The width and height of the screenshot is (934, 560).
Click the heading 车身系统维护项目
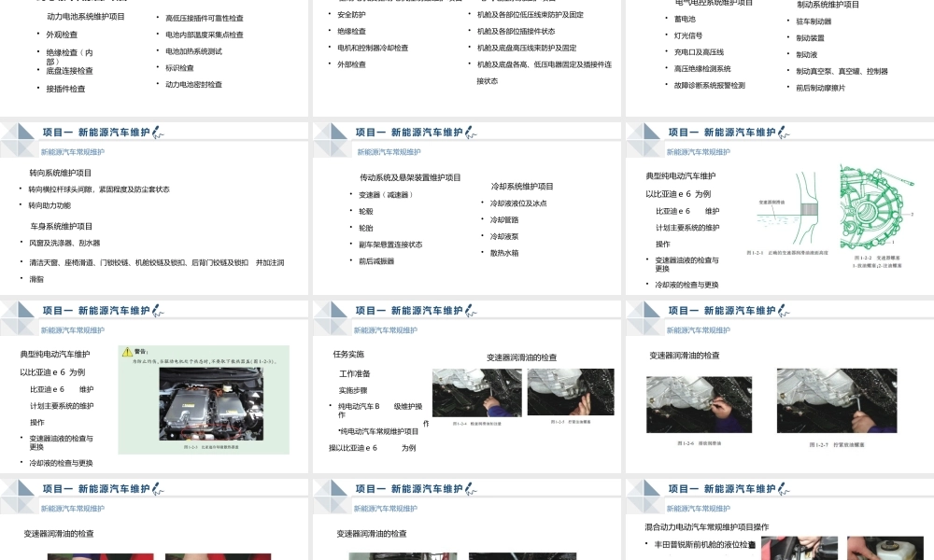(62, 226)
